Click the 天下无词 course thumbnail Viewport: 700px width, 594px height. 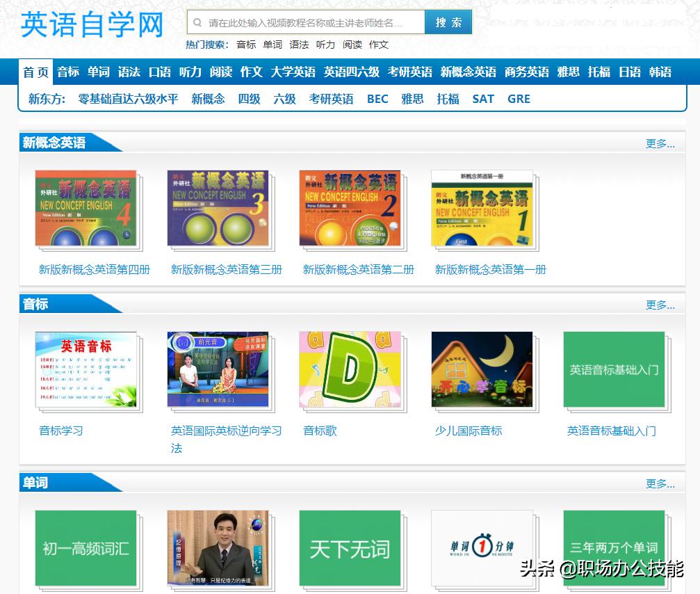pyautogui.click(x=350, y=549)
